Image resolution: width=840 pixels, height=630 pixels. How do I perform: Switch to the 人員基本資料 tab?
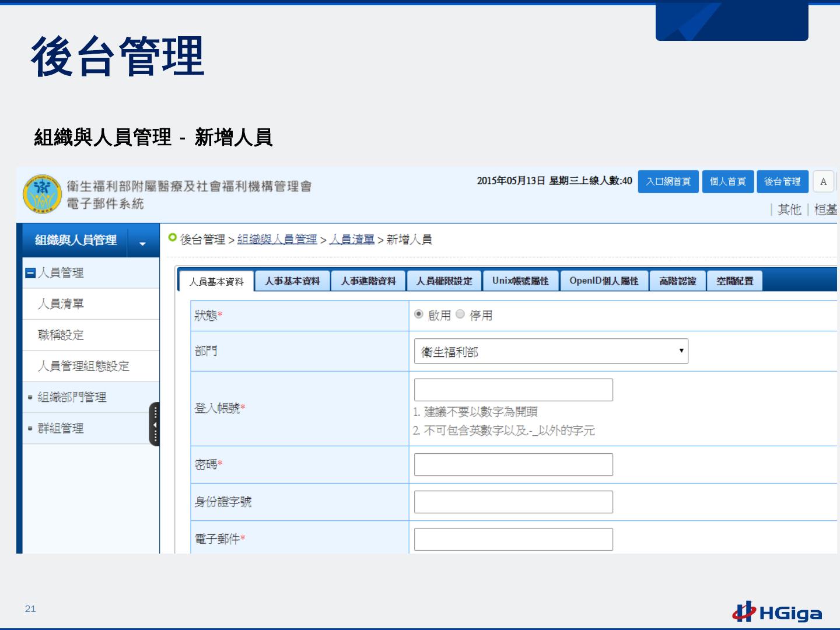(216, 281)
